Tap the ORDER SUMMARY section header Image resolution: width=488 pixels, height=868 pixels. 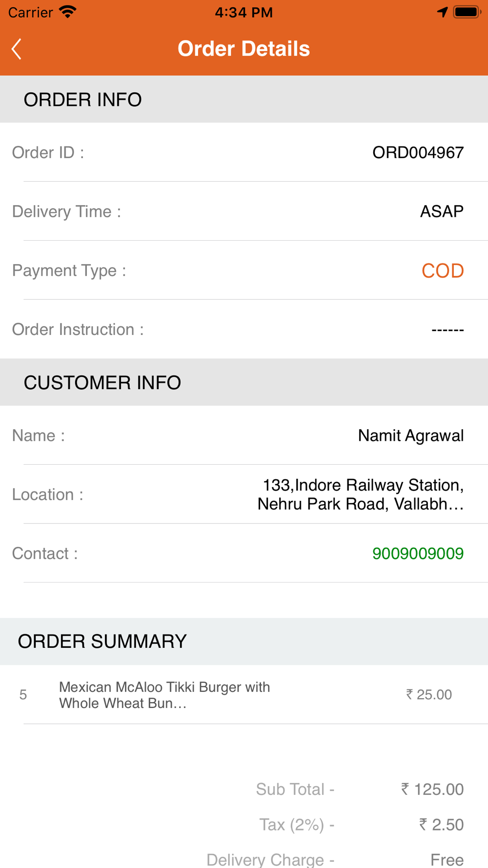click(102, 641)
